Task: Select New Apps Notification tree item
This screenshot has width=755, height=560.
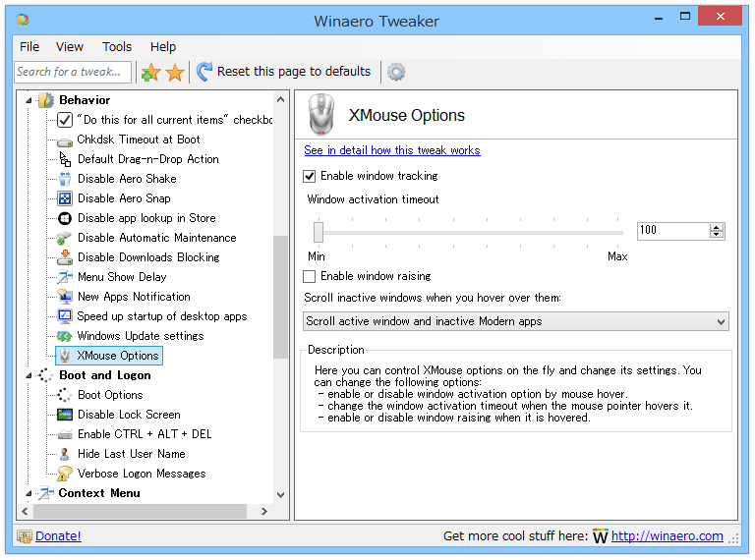Action: 134,297
